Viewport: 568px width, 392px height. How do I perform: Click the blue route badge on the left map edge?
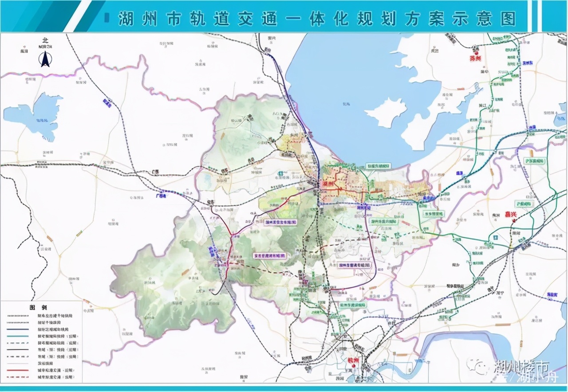click(106, 103)
